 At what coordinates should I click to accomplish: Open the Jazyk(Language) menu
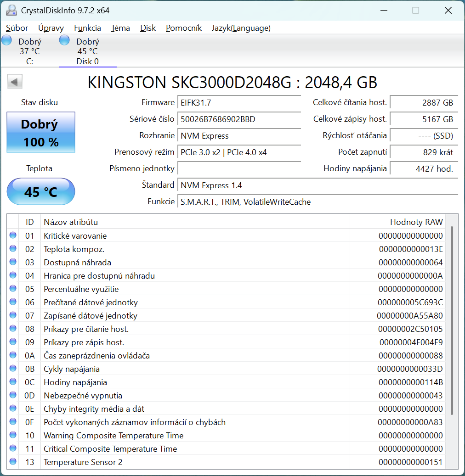(x=241, y=28)
